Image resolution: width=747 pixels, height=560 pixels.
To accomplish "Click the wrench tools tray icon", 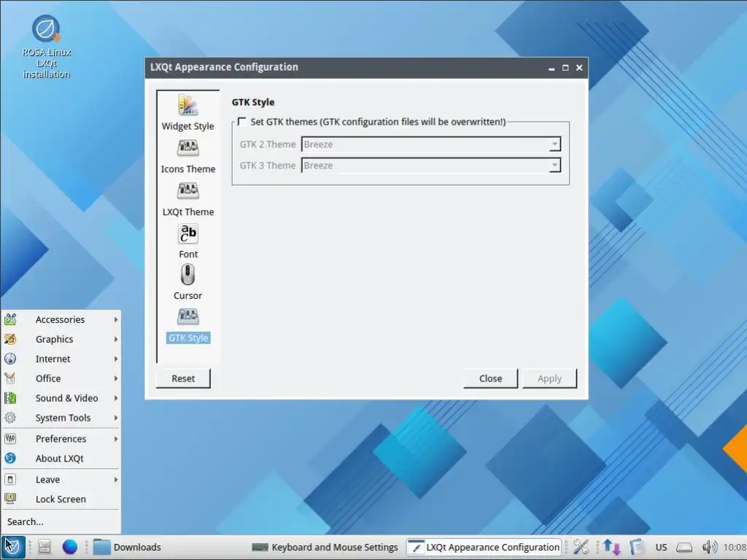I will click(581, 547).
